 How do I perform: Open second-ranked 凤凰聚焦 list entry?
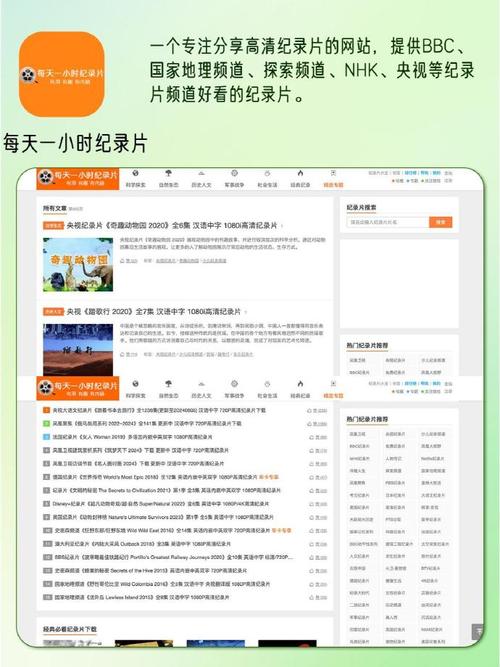(x=147, y=424)
